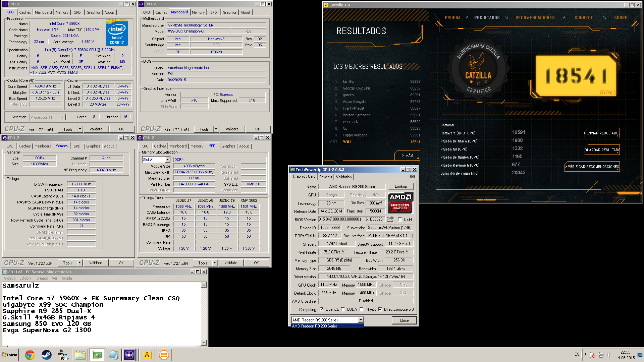
Task: Click the orange striped circle taskbar icon
Action: coord(164,355)
